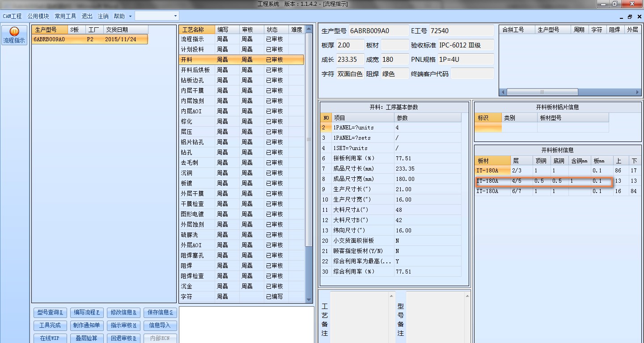Click the process list scroll-down arrow
Image resolution: width=644 pixels, height=343 pixels.
pos(309,299)
